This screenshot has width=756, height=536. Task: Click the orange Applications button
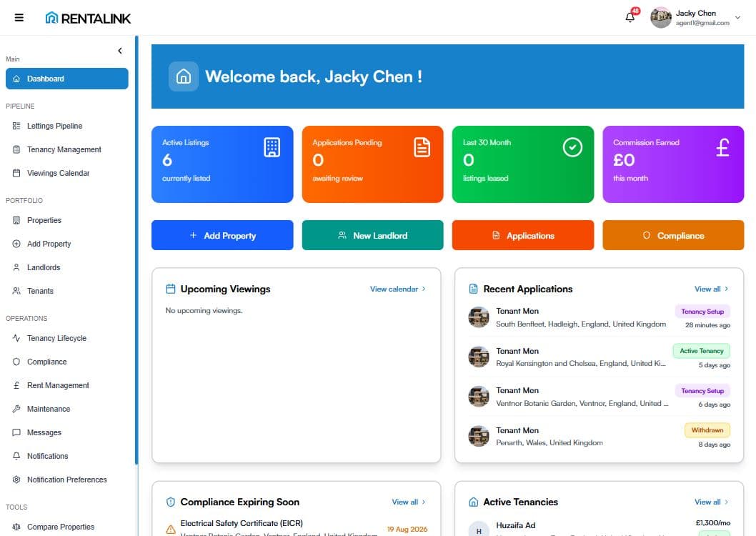click(x=523, y=235)
